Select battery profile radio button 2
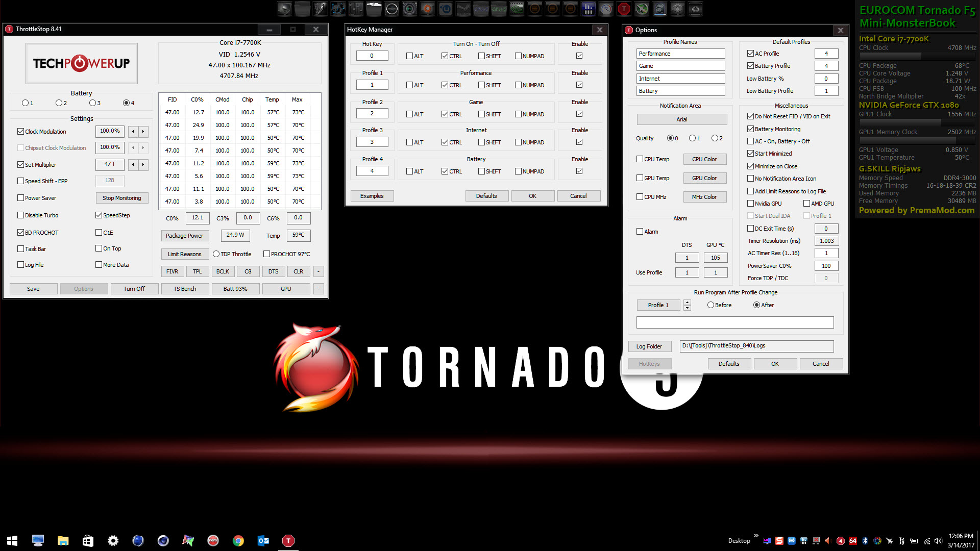This screenshot has width=980, height=551. pyautogui.click(x=59, y=103)
